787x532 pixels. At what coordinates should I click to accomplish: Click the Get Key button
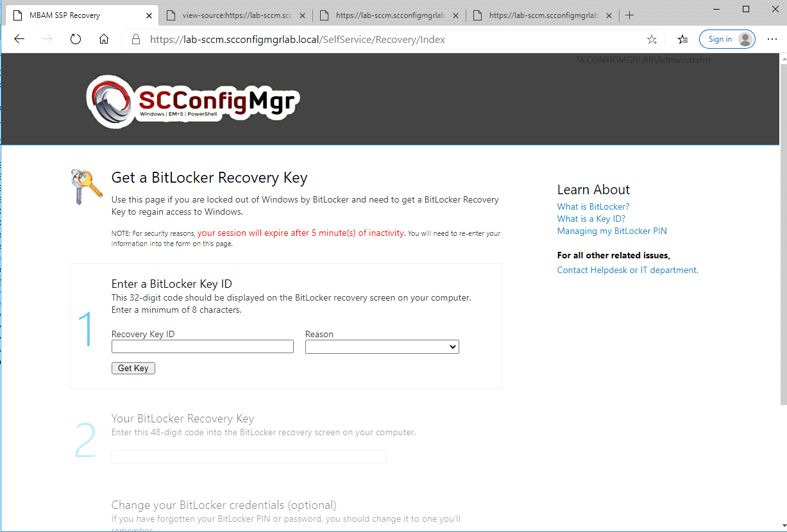pyautogui.click(x=133, y=368)
